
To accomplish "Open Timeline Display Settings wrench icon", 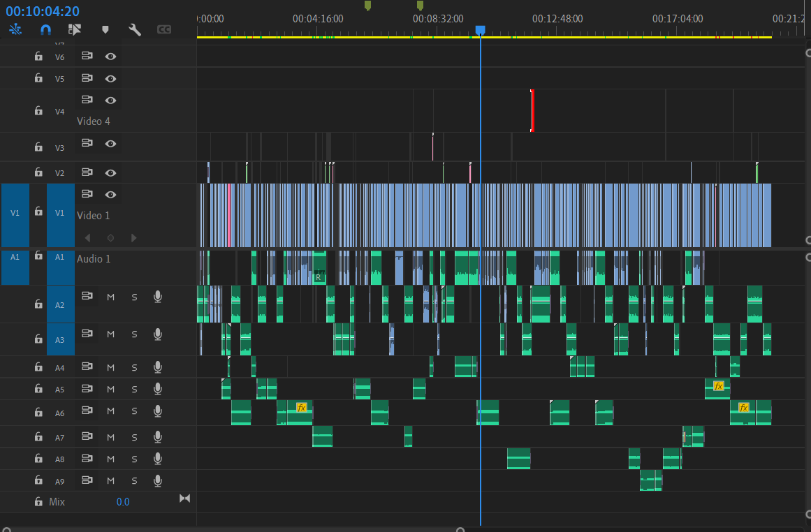I will (134, 29).
